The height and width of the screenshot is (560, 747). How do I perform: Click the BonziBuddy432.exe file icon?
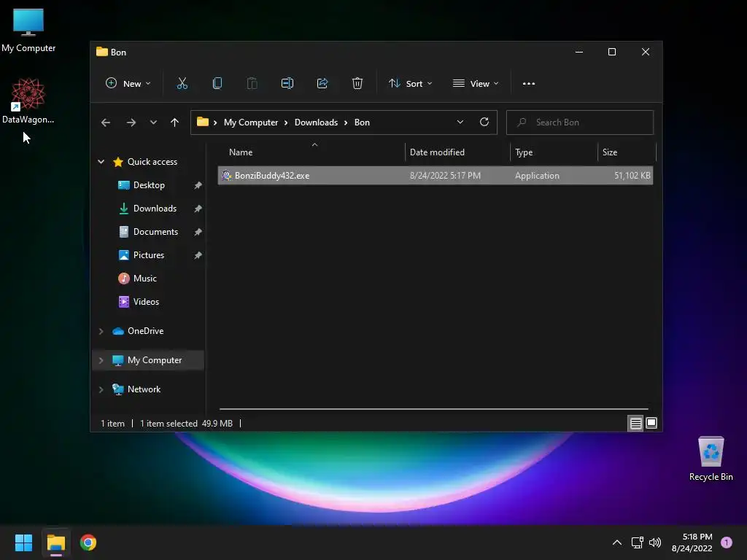(x=227, y=175)
